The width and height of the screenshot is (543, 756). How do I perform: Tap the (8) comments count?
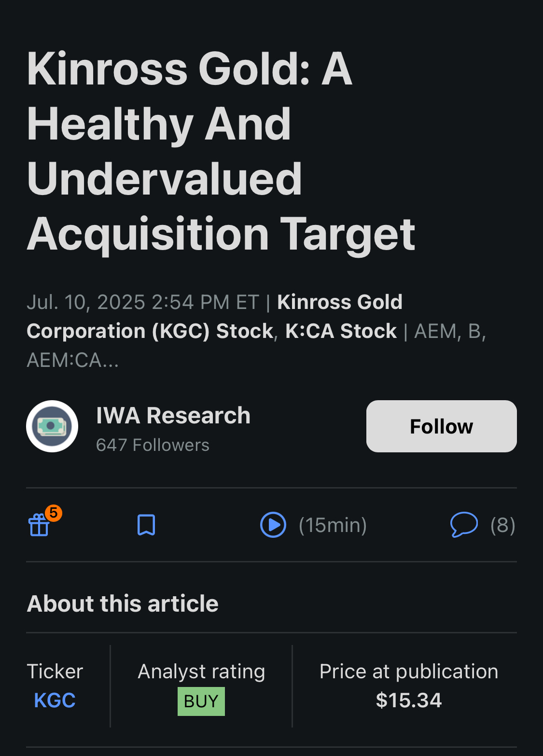click(x=503, y=525)
